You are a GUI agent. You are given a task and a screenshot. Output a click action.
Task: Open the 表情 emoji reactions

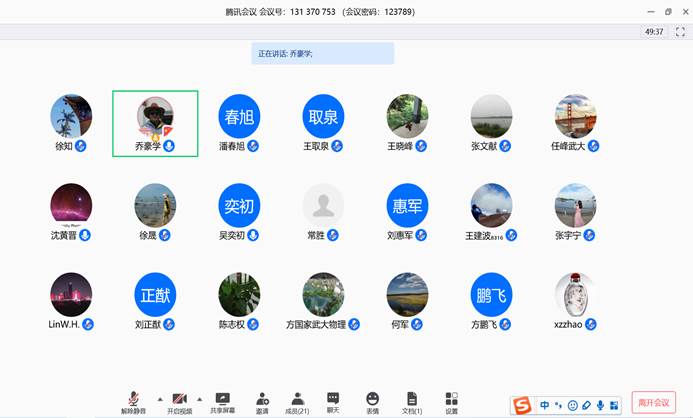point(372,401)
